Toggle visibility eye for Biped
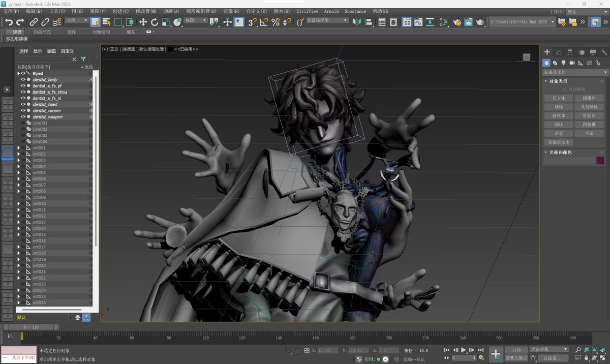610x364 pixels. (x=23, y=74)
